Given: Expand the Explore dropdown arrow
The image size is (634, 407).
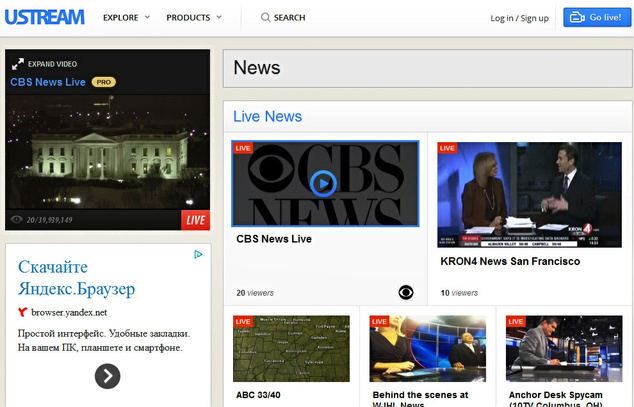Looking at the screenshot, I should [x=147, y=17].
